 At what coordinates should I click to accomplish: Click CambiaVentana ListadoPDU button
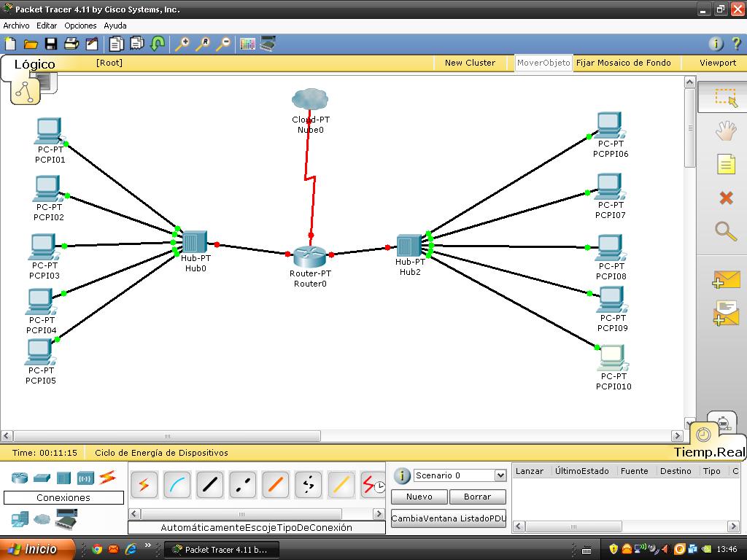coord(449,518)
